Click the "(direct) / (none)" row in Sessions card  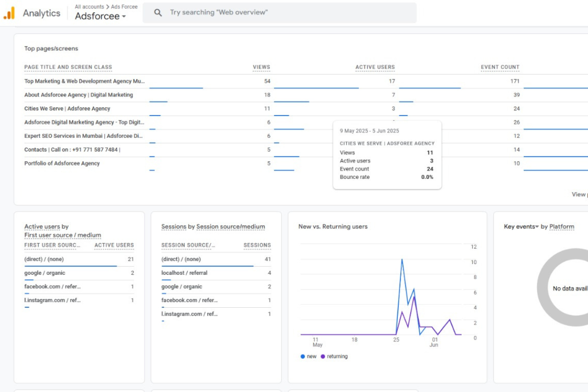216,259
